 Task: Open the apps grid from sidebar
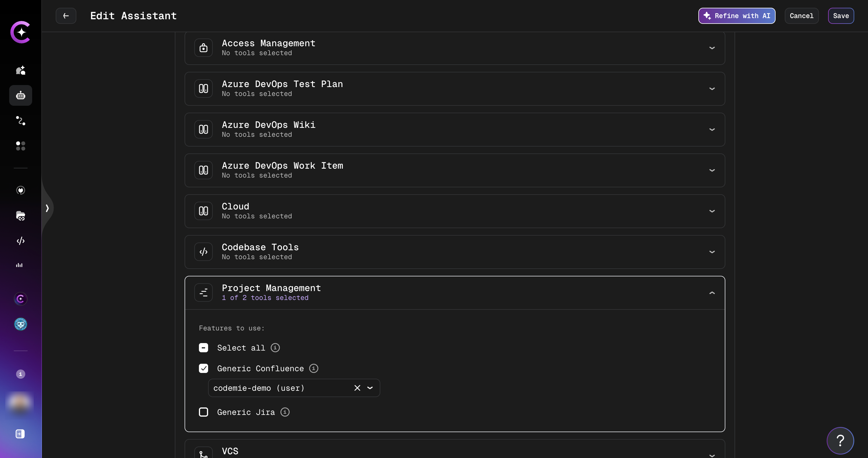(20, 146)
